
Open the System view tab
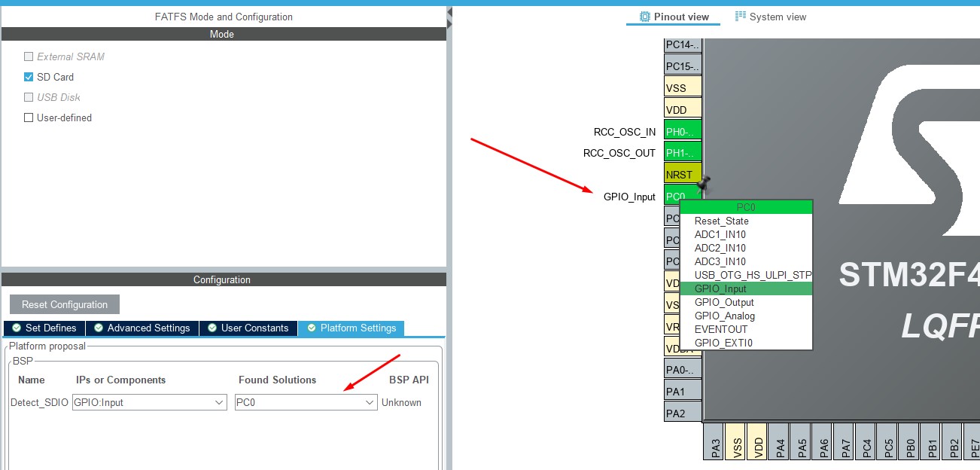point(771,17)
